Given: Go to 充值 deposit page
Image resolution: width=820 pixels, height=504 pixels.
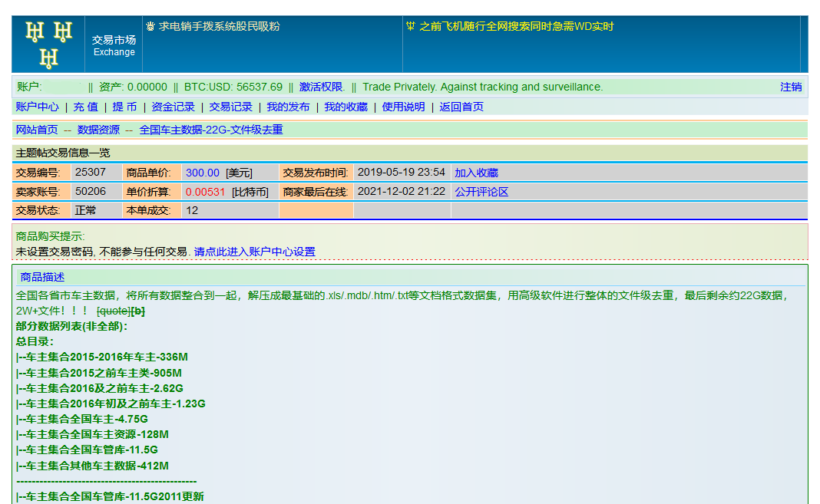Looking at the screenshot, I should click(87, 107).
